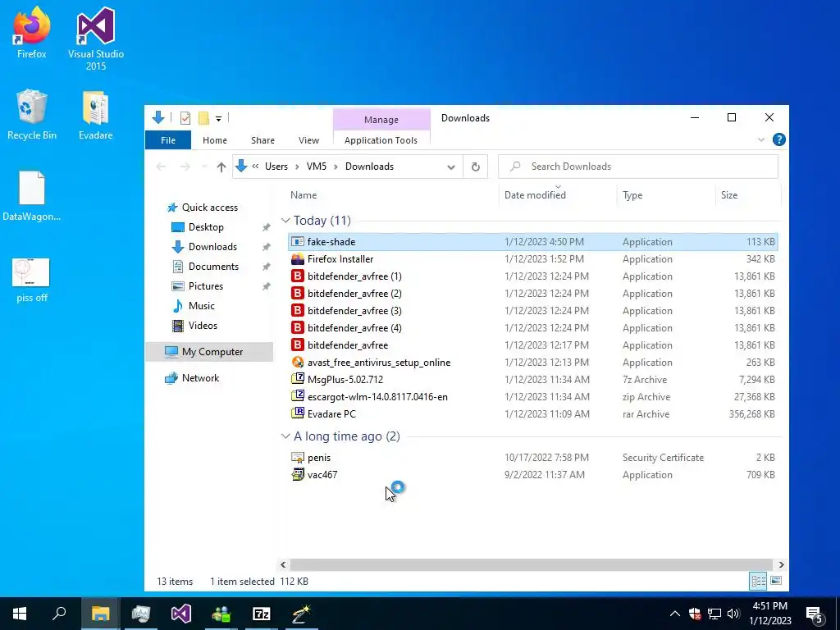840x630 pixels.
Task: Select the DataWagon file on desktop
Action: tap(32, 196)
